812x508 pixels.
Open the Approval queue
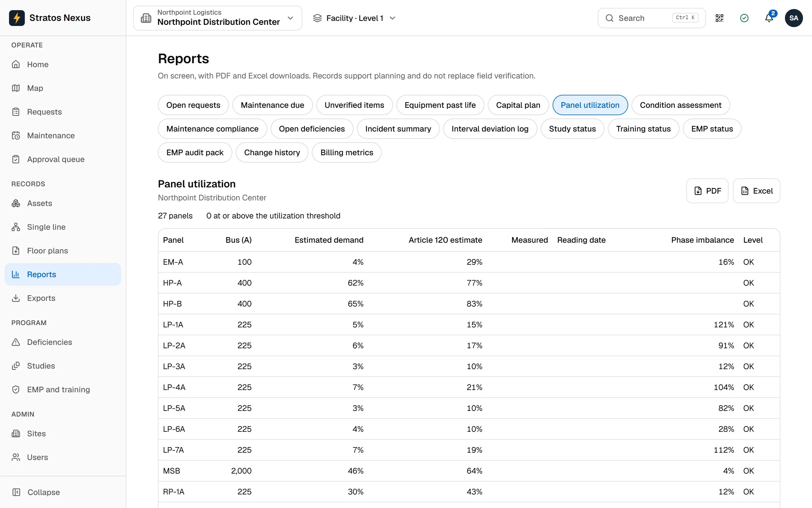[x=63, y=159]
